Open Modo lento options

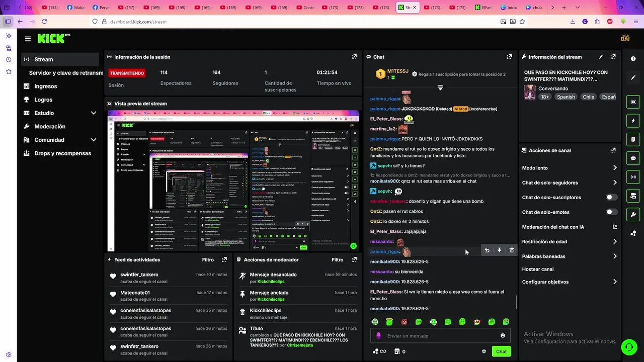click(x=569, y=168)
